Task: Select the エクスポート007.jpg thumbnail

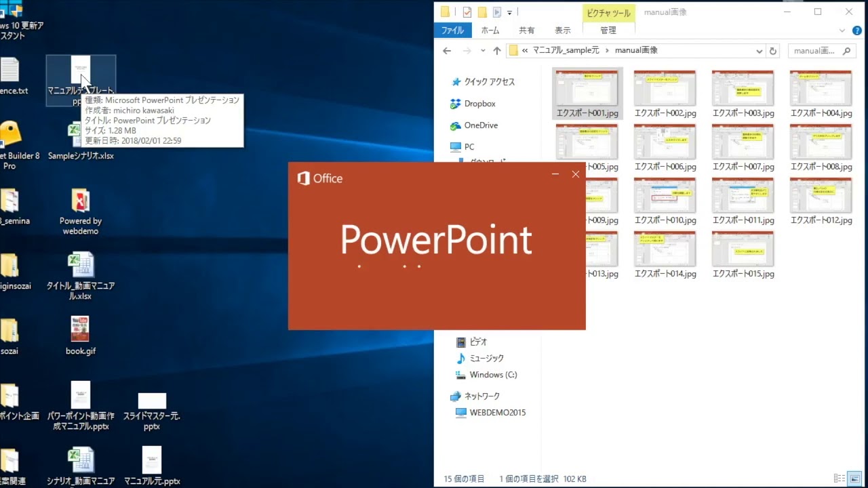Action: (743, 147)
